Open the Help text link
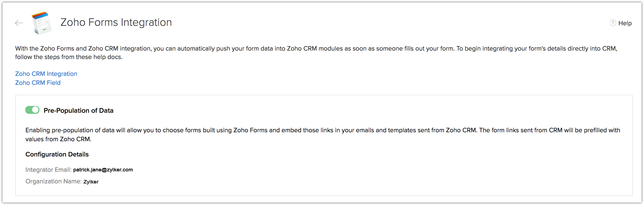The height and width of the screenshot is (205, 644). (x=625, y=23)
